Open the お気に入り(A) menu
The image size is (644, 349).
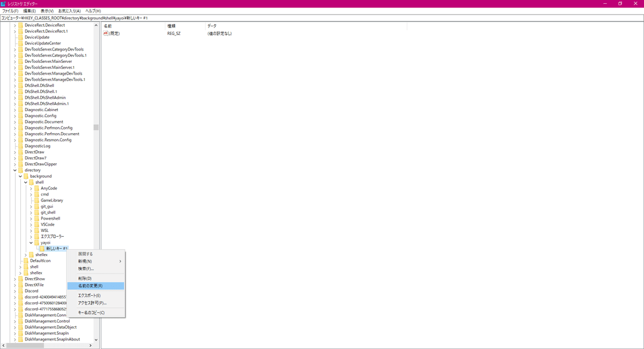[69, 11]
